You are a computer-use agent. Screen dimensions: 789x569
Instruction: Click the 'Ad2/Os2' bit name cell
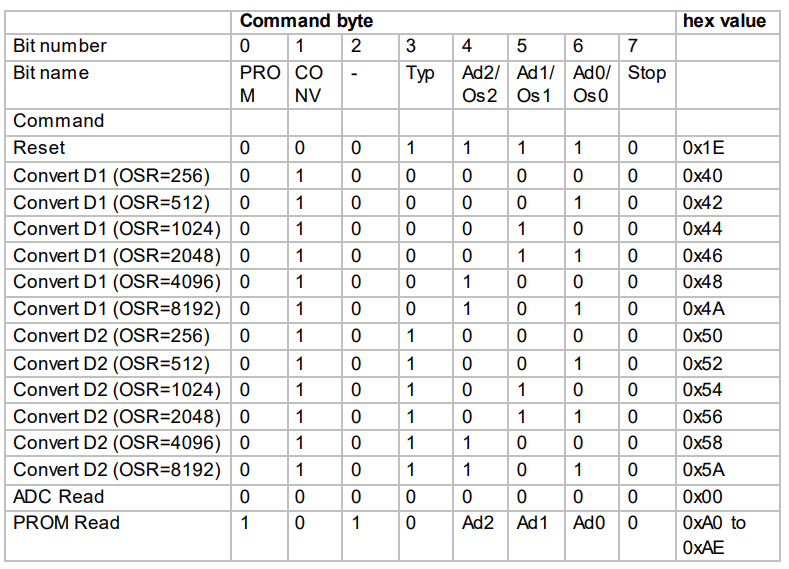481,84
